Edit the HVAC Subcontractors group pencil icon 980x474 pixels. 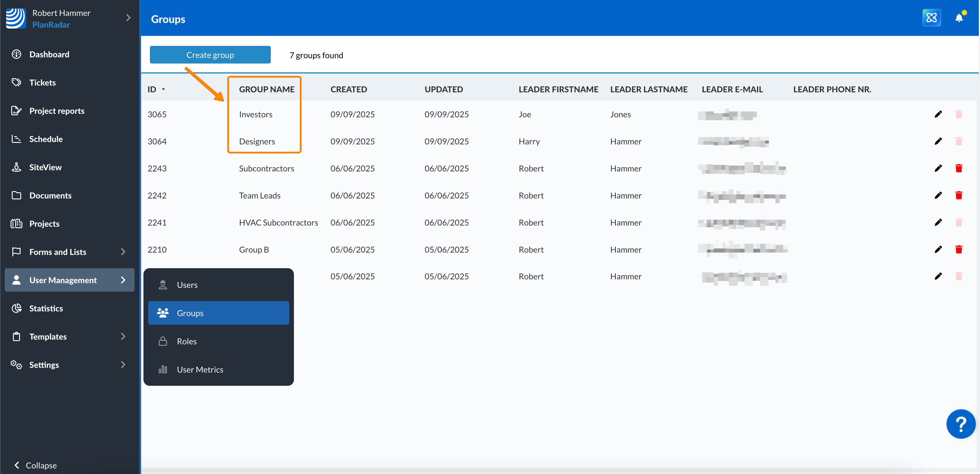(938, 222)
